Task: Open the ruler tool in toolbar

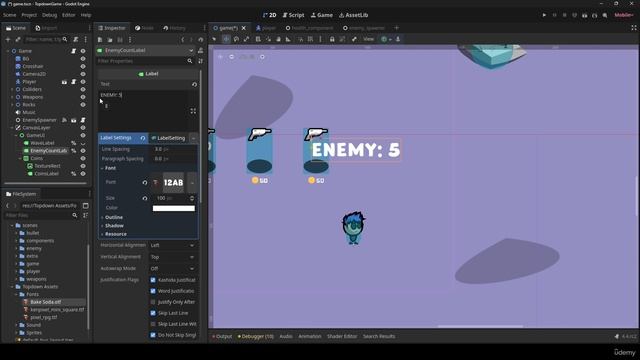Action: (x=288, y=39)
